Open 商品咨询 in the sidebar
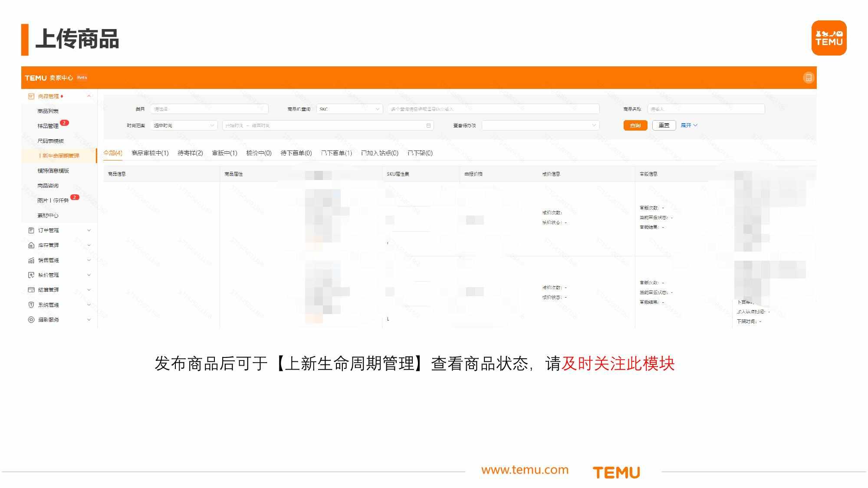The height and width of the screenshot is (488, 868). coord(48,186)
